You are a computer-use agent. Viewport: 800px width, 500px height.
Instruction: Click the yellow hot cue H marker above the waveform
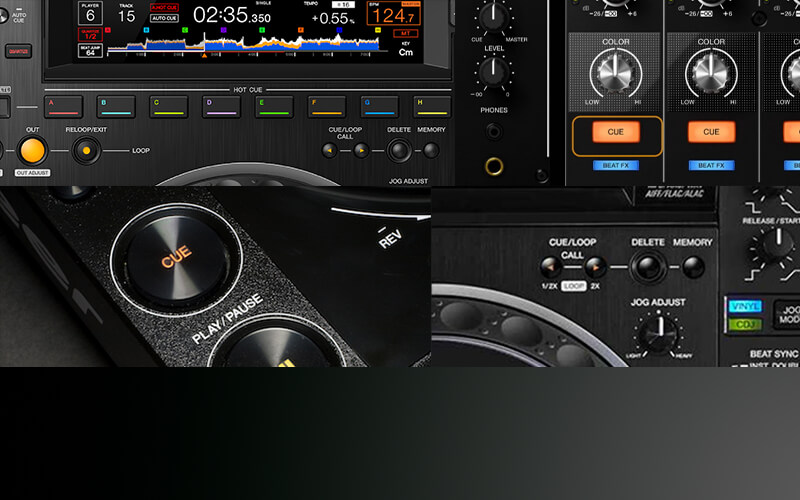[378, 30]
